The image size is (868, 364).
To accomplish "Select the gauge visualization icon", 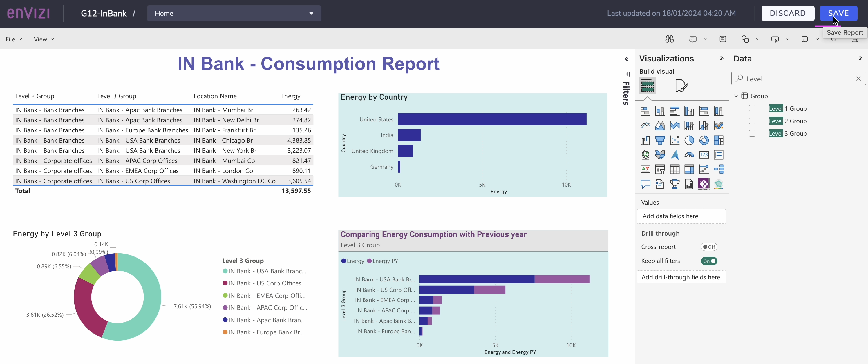I will tap(689, 154).
